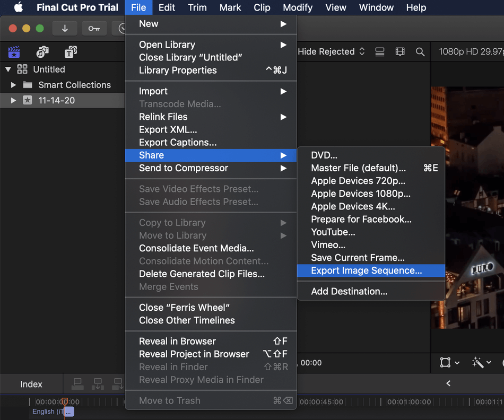
Task: Choose Export XML…
Action: point(211,129)
